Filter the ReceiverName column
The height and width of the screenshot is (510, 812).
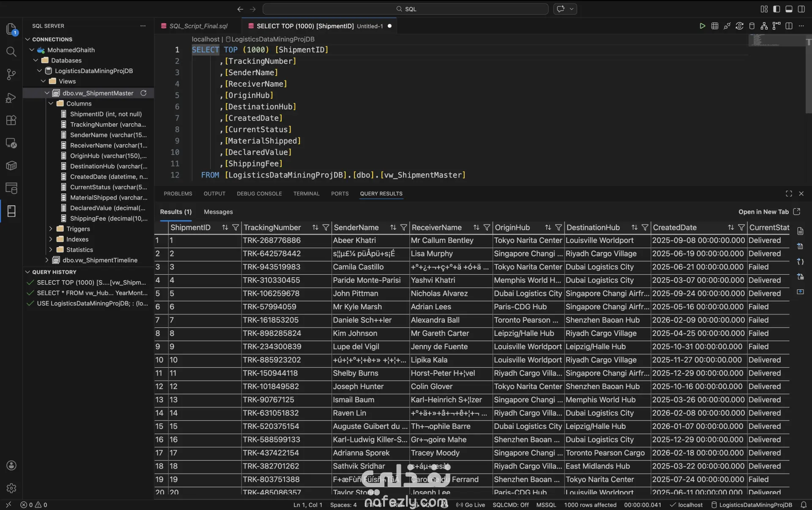tap(487, 228)
